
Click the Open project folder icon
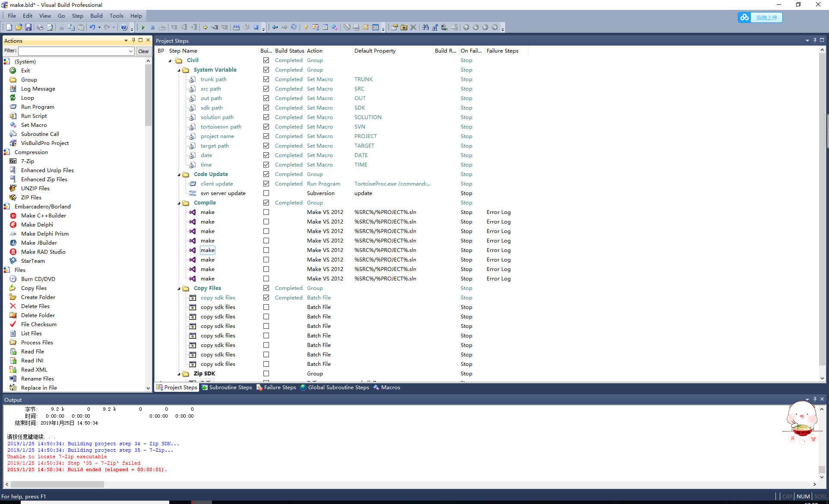[x=19, y=27]
